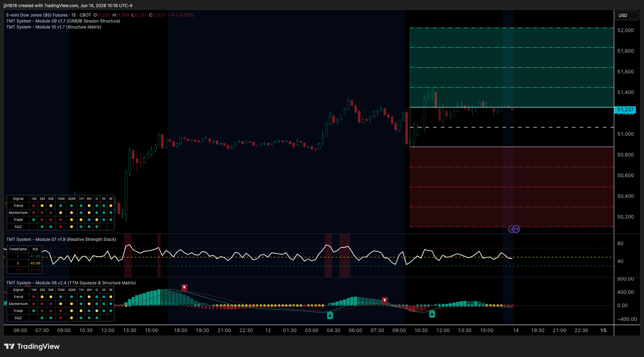Click the purple event icons at the chart bottom

tap(514, 229)
